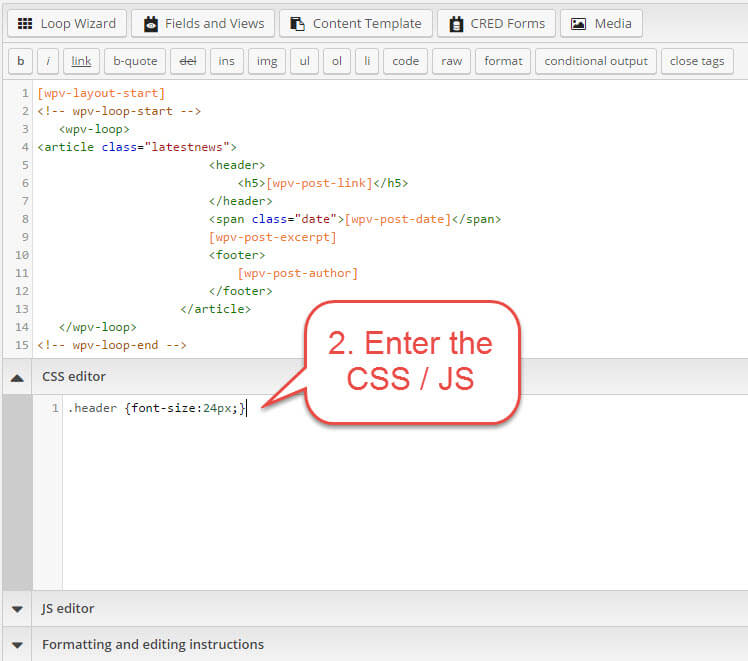Click the closing </article> tag
Image resolution: width=748 pixels, height=661 pixels.
[x=216, y=309]
